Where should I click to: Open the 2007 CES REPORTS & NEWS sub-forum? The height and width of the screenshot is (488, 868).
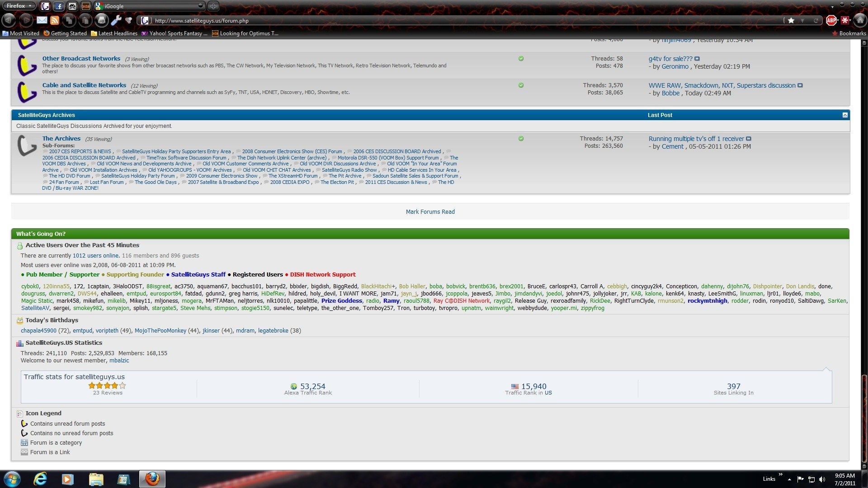coord(80,151)
